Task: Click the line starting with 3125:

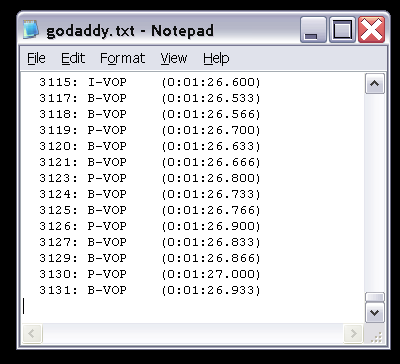Action: [x=149, y=210]
